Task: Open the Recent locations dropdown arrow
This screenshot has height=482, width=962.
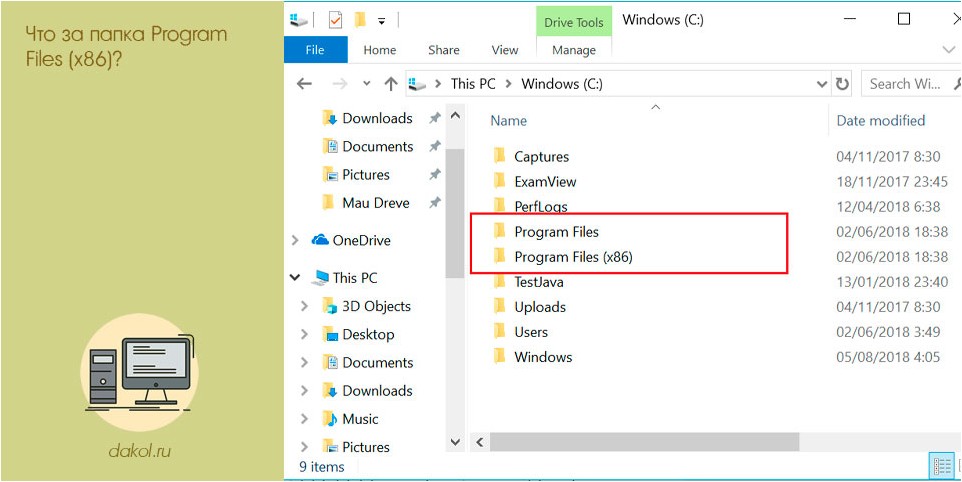Action: [x=367, y=84]
